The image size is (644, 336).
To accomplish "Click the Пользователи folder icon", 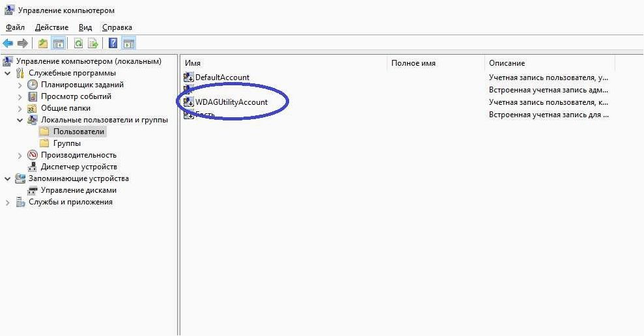I will click(x=44, y=132).
